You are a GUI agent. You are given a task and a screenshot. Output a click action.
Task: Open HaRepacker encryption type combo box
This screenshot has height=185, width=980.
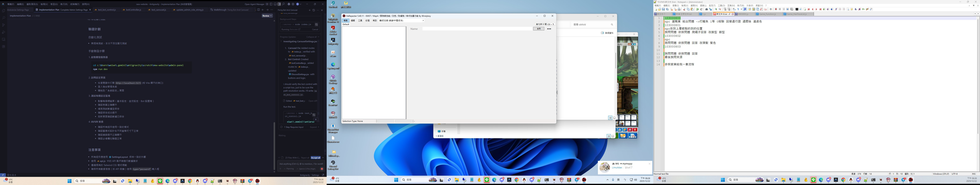(x=401, y=21)
